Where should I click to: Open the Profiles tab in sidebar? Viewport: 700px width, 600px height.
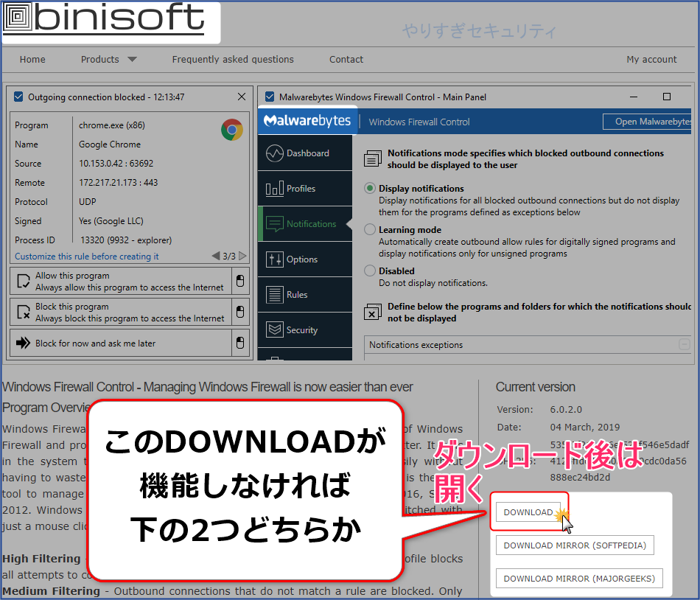[x=305, y=189]
